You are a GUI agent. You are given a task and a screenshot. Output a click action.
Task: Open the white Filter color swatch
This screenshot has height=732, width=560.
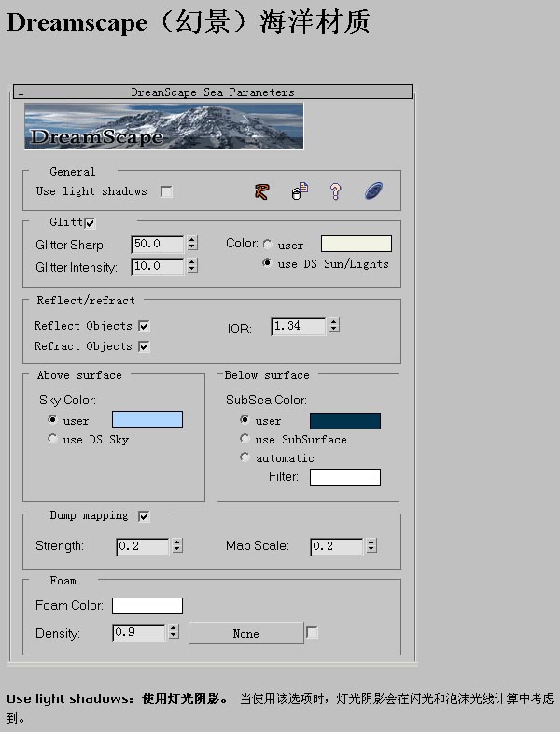(x=345, y=477)
